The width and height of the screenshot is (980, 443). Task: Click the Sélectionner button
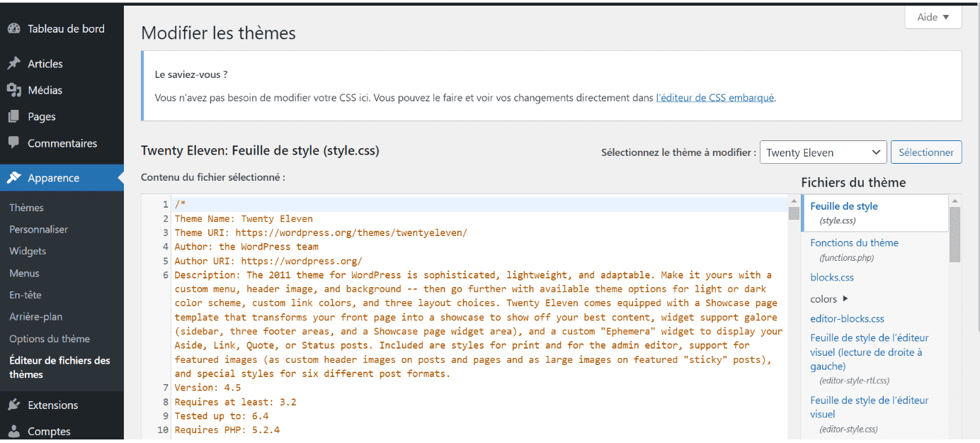[x=926, y=152]
